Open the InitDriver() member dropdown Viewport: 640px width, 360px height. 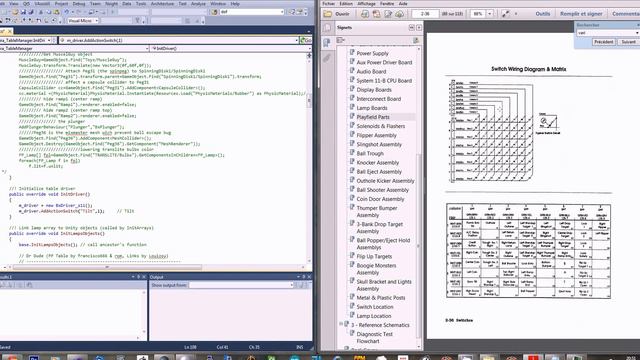pyautogui.click(x=230, y=48)
